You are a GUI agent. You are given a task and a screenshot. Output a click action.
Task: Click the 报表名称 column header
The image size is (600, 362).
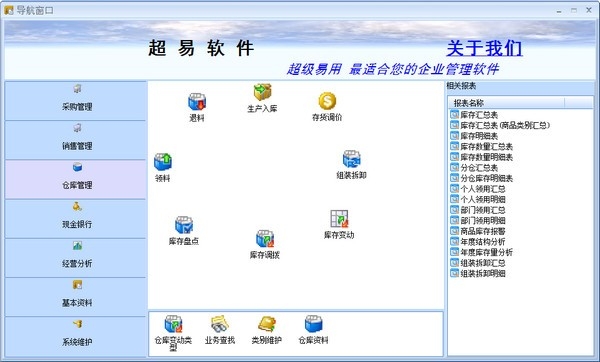point(506,103)
